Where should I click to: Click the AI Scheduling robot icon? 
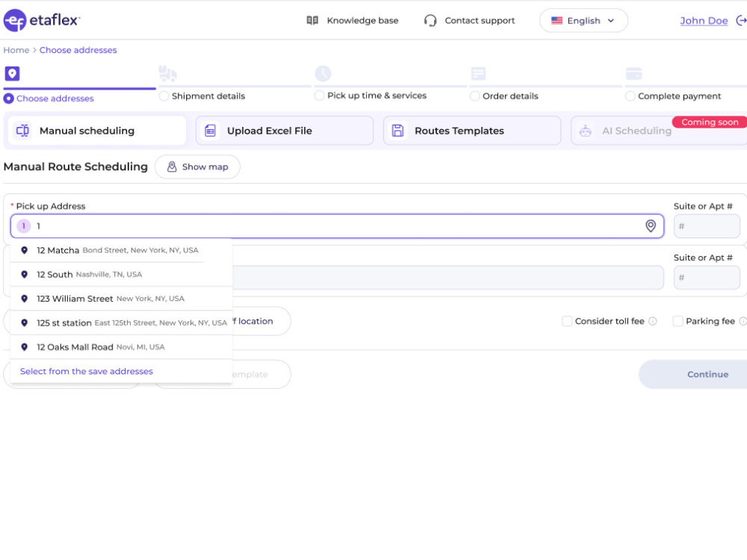point(586,131)
